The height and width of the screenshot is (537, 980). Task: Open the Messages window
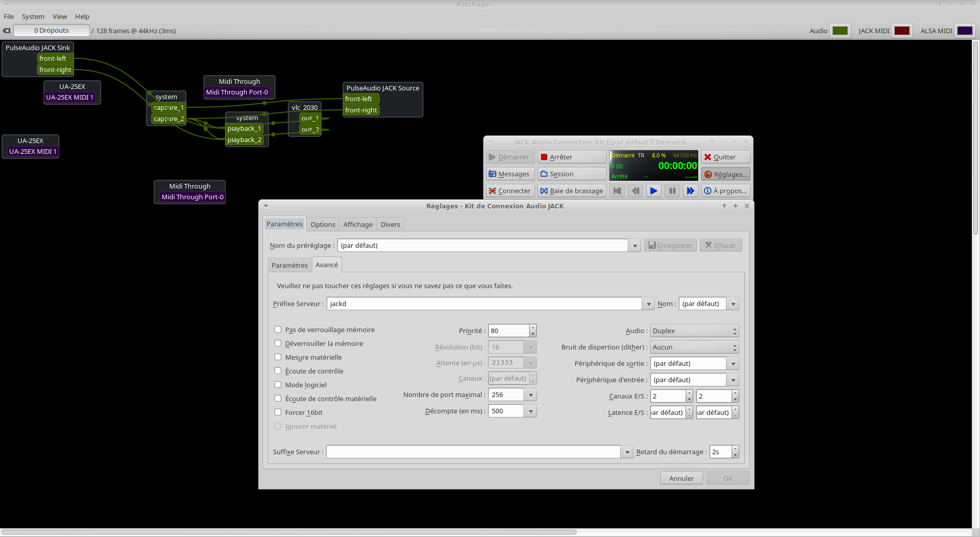coord(509,174)
